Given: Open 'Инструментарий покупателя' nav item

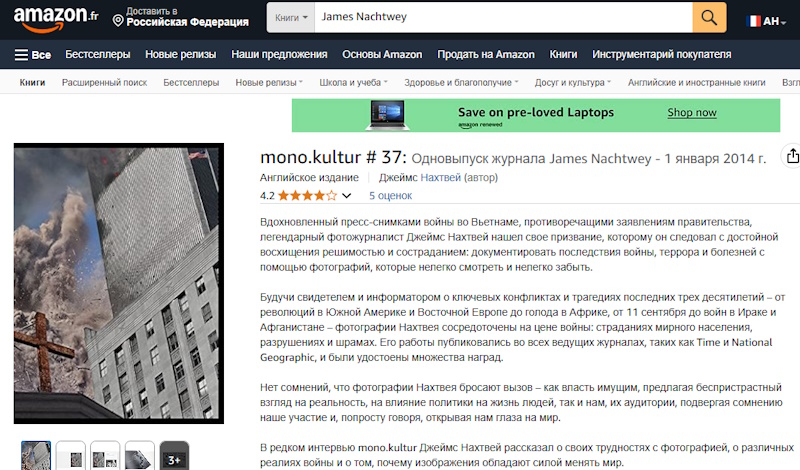Looking at the screenshot, I should [x=662, y=55].
